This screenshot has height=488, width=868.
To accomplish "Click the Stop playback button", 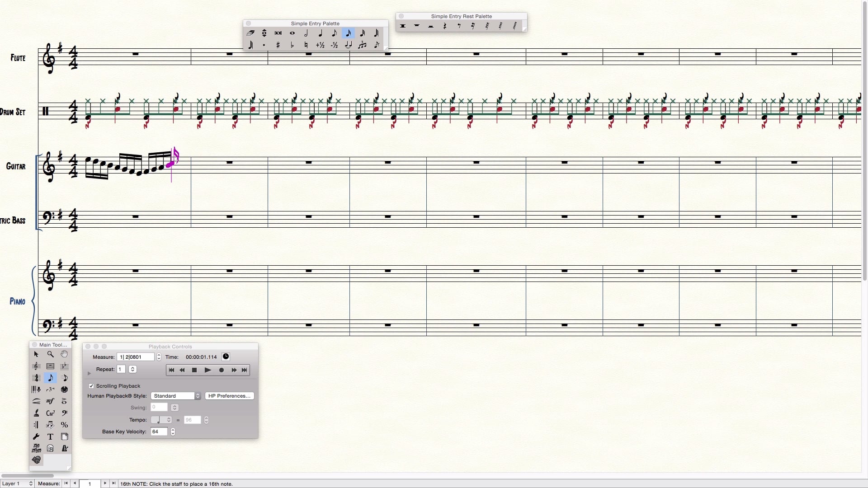I will tap(194, 370).
